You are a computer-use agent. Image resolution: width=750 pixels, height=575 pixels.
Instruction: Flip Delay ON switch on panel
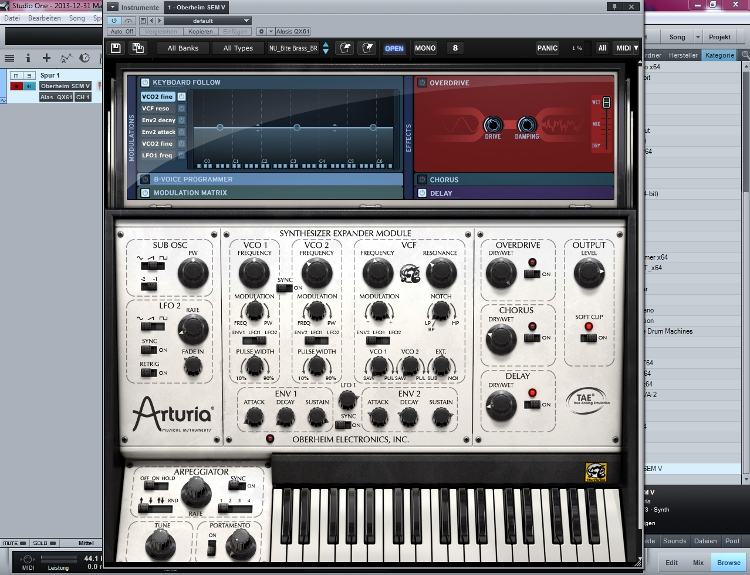click(532, 405)
